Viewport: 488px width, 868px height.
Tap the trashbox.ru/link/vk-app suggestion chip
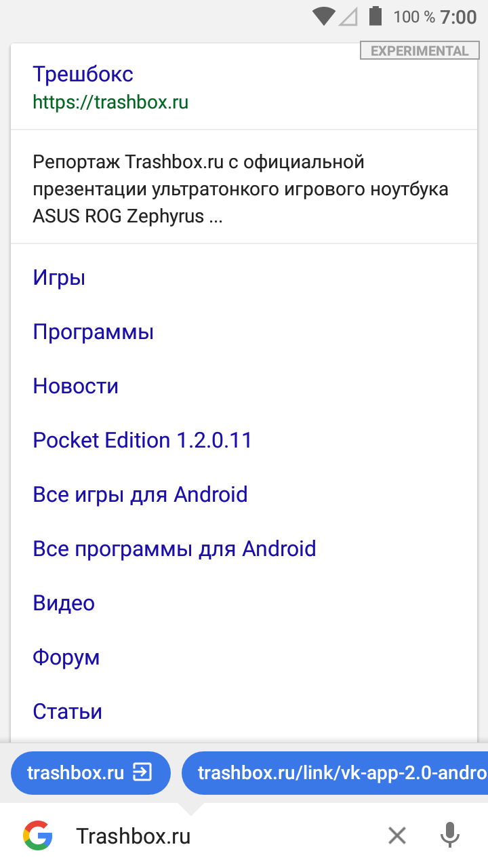(335, 772)
